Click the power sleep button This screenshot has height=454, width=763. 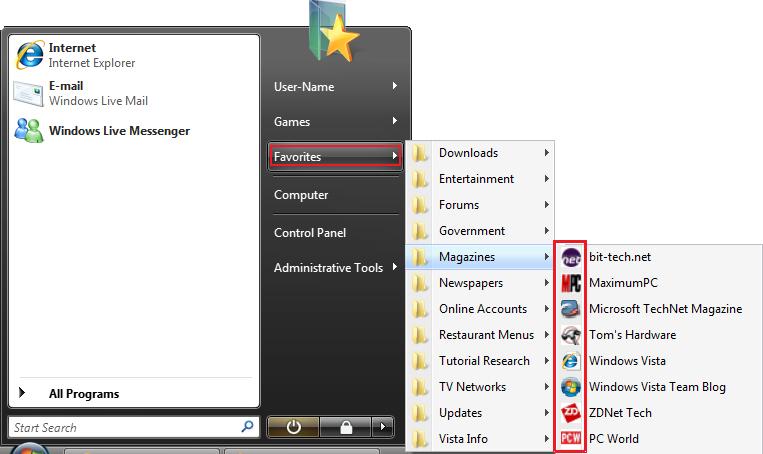[x=293, y=427]
